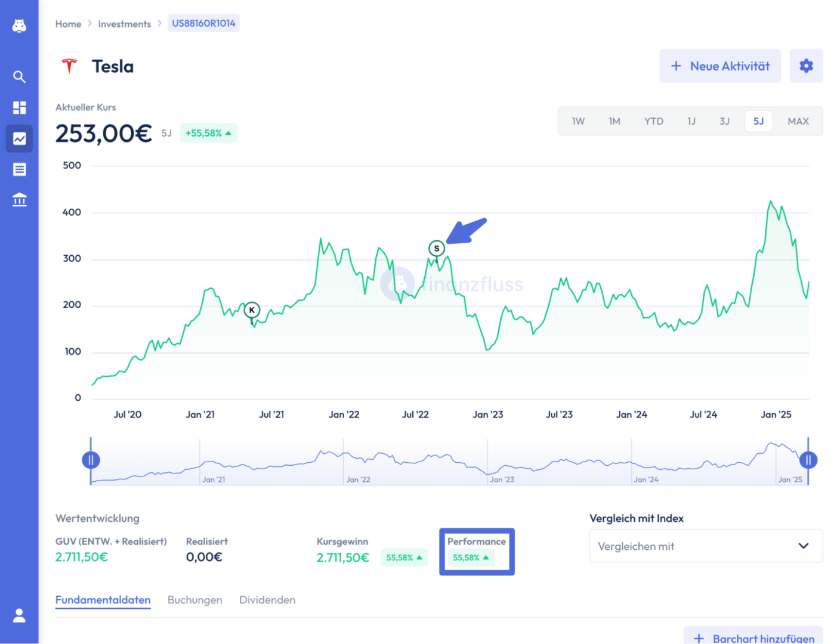
Task: Click the Jan '23 chart axis label
Action: pos(488,414)
